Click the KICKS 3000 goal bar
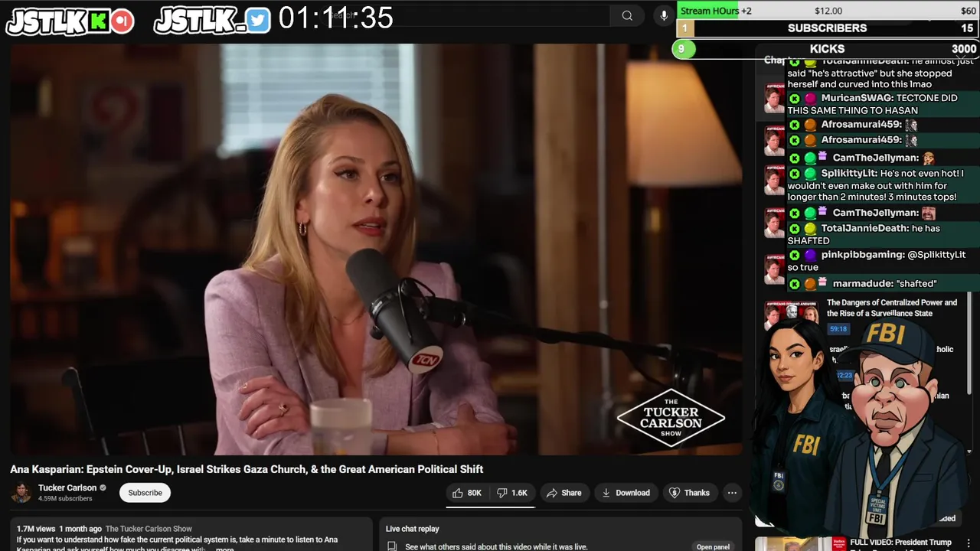Viewport: 980px width, 551px height. [x=827, y=49]
